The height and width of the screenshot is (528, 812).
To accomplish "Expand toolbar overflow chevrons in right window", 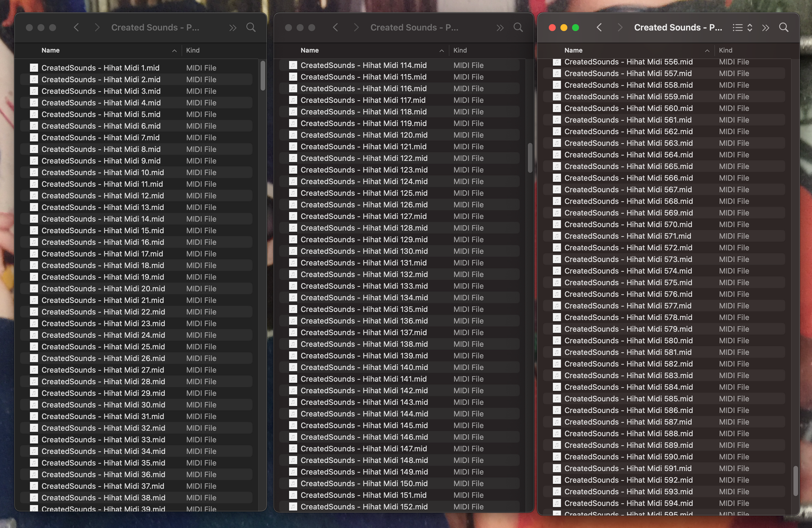I will pyautogui.click(x=765, y=28).
